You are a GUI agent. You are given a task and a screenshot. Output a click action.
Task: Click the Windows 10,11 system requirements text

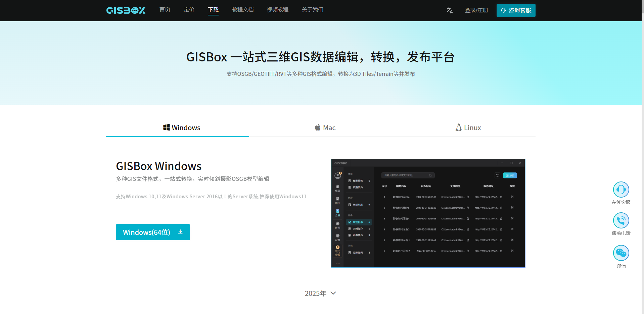point(211,197)
